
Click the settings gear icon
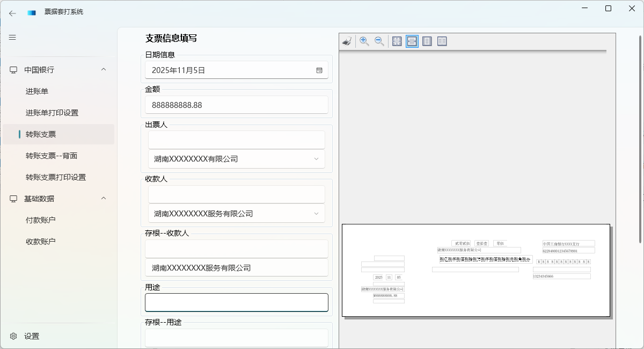coord(13,336)
